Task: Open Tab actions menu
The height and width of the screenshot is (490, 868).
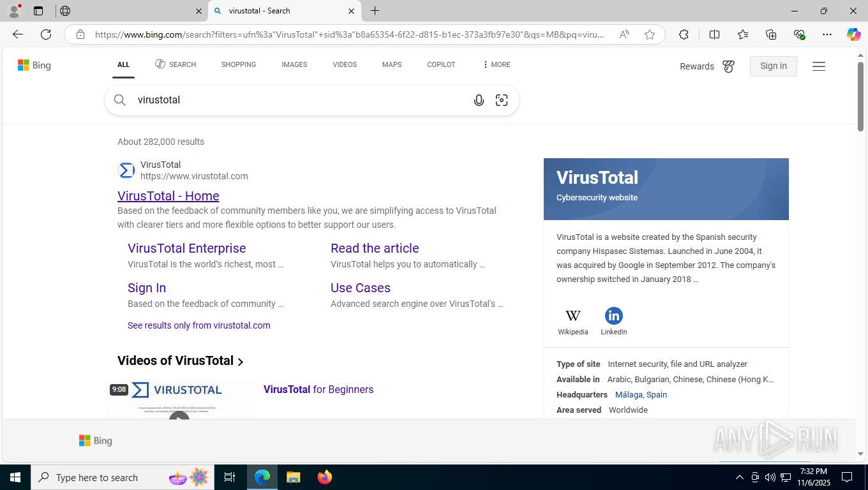Action: coord(38,11)
